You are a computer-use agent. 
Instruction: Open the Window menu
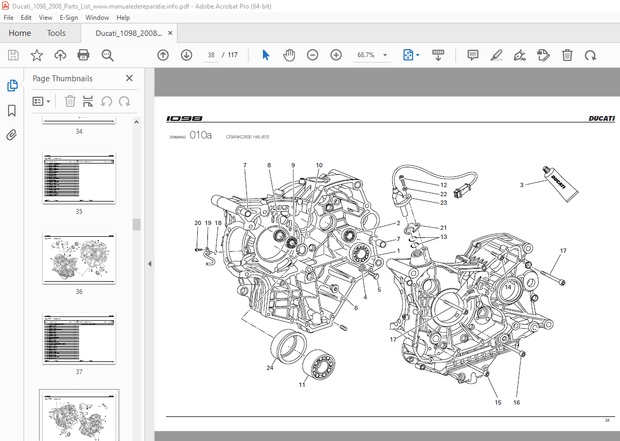97,17
